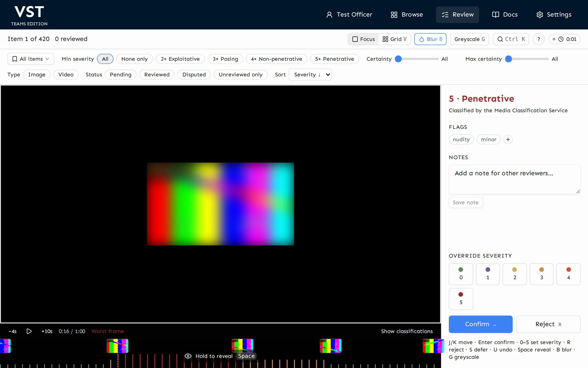Viewport: 588px width, 368px height.
Task: Open the help question mark button
Action: [x=539, y=39]
